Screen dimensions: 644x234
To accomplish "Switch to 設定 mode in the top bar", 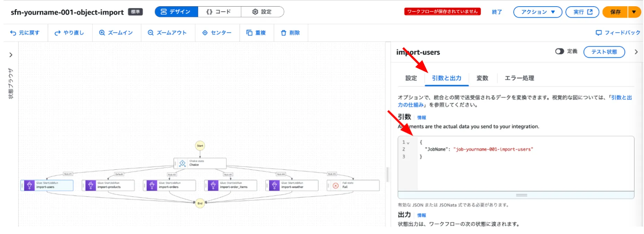I will pyautogui.click(x=262, y=12).
